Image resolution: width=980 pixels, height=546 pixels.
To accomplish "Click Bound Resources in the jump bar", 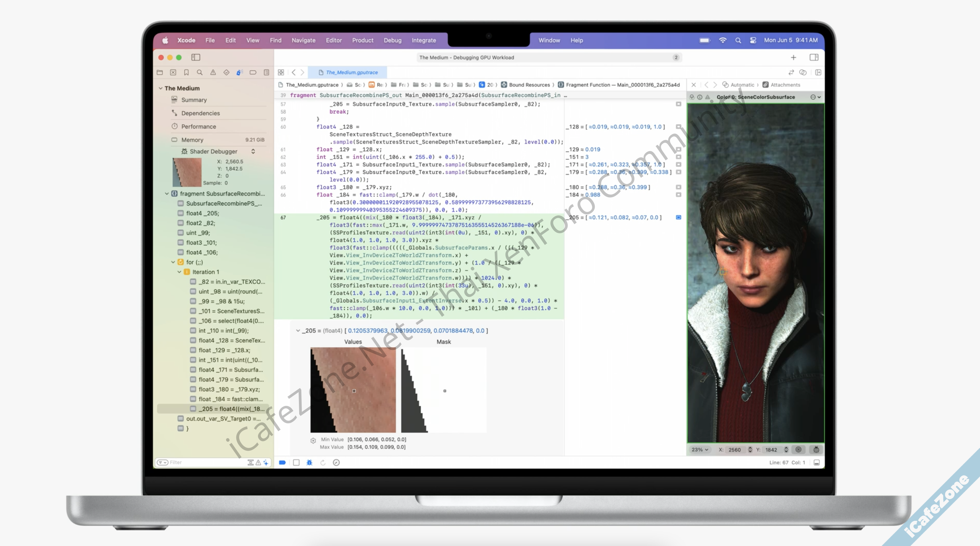I will click(x=529, y=85).
